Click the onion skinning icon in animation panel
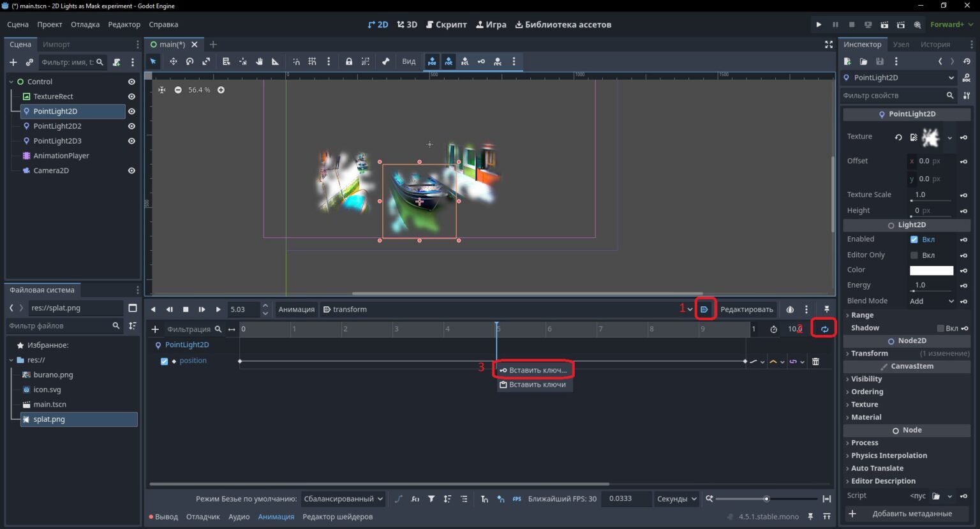Screen dimensions: 980x529 point(790,309)
